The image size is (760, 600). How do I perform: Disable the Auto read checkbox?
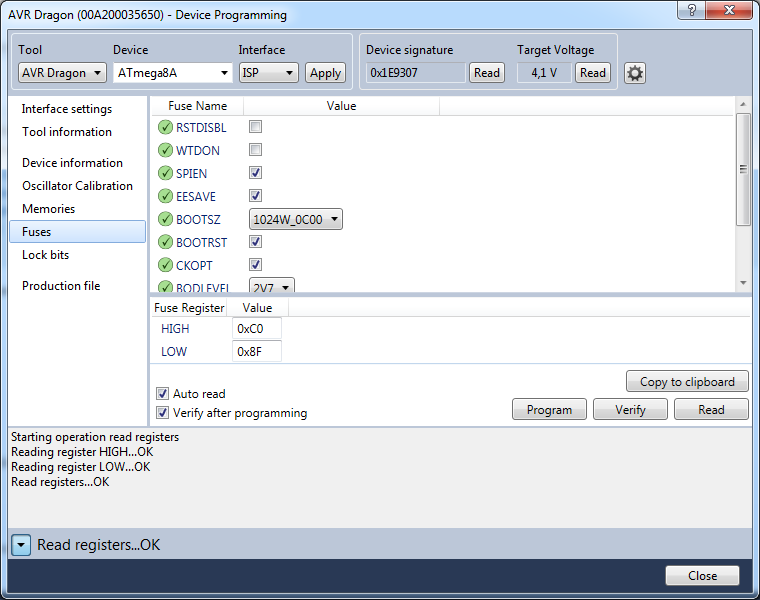(x=162, y=393)
